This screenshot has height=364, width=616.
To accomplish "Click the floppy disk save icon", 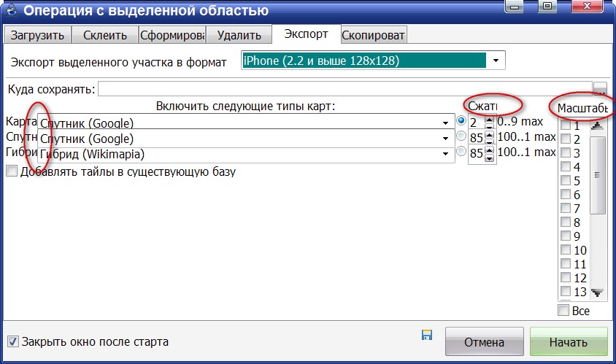I will pos(427,335).
